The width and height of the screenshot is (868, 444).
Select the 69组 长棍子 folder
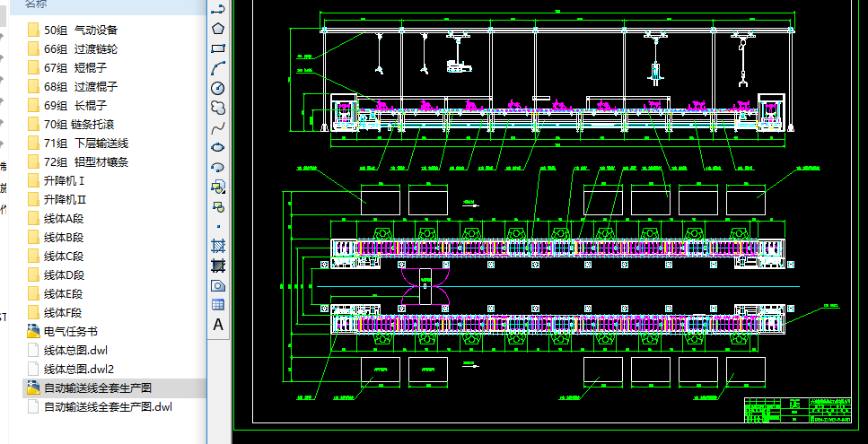point(67,105)
